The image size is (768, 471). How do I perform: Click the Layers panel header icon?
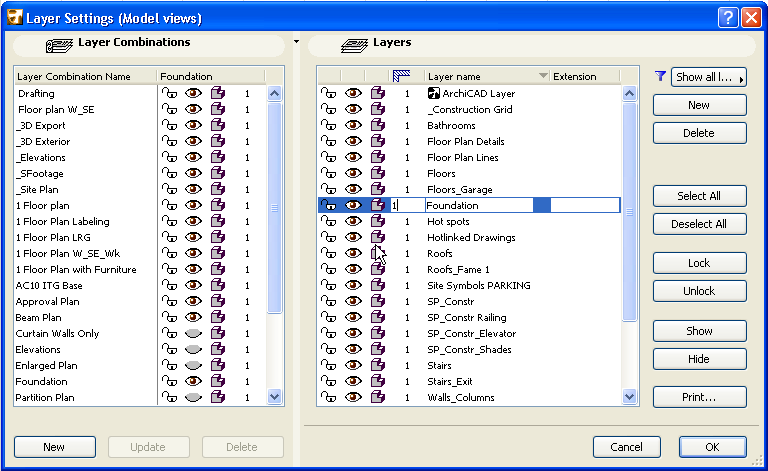point(354,45)
